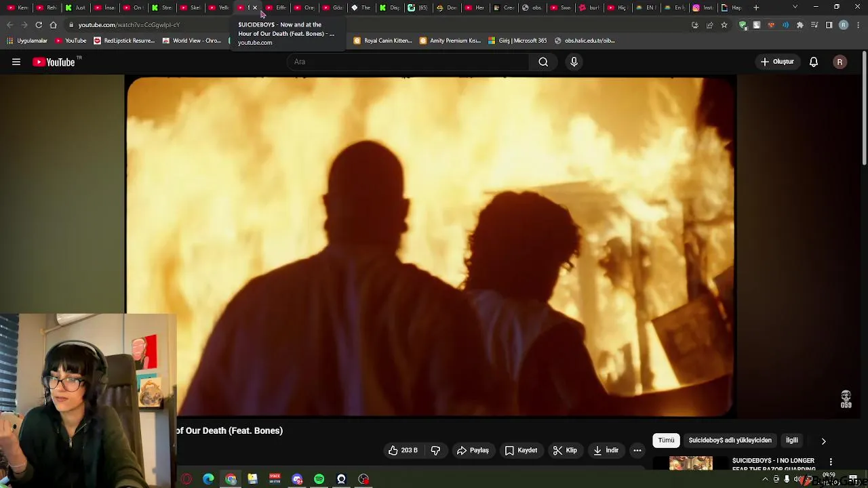Open Microsoft Edge from taskbar
Image resolution: width=868 pixels, height=488 pixels.
[x=208, y=479]
